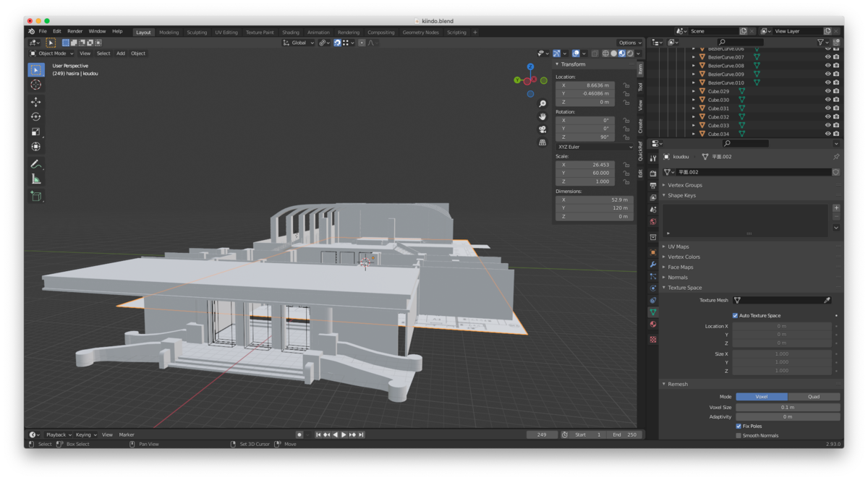Viewport: 868px width, 480px height.
Task: Open the Render properties tab icon
Action: (653, 173)
